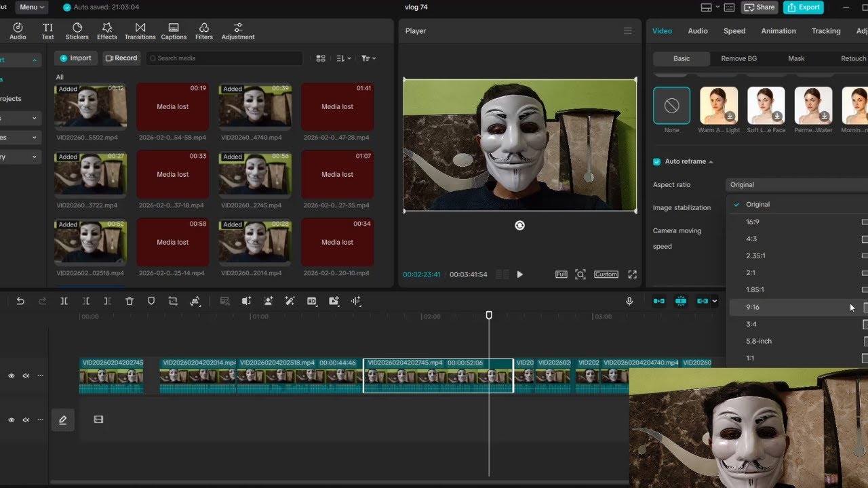
Task: Click the Record button
Action: 121,58
